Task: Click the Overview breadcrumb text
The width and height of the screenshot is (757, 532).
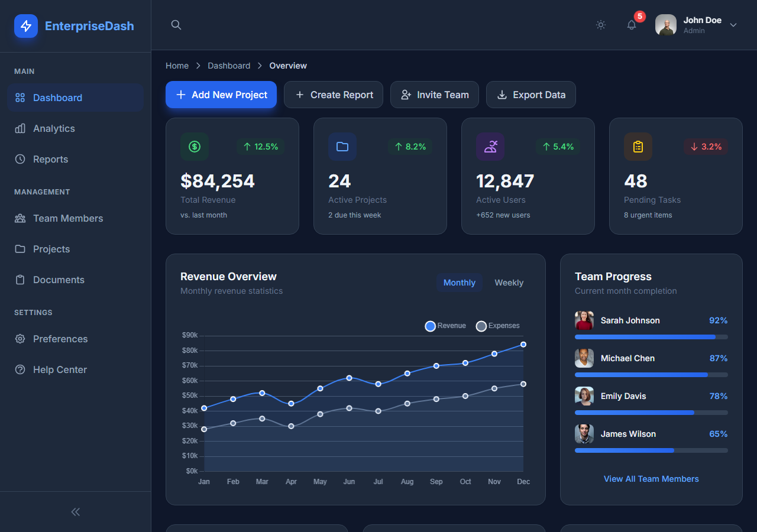Action: [x=288, y=66]
